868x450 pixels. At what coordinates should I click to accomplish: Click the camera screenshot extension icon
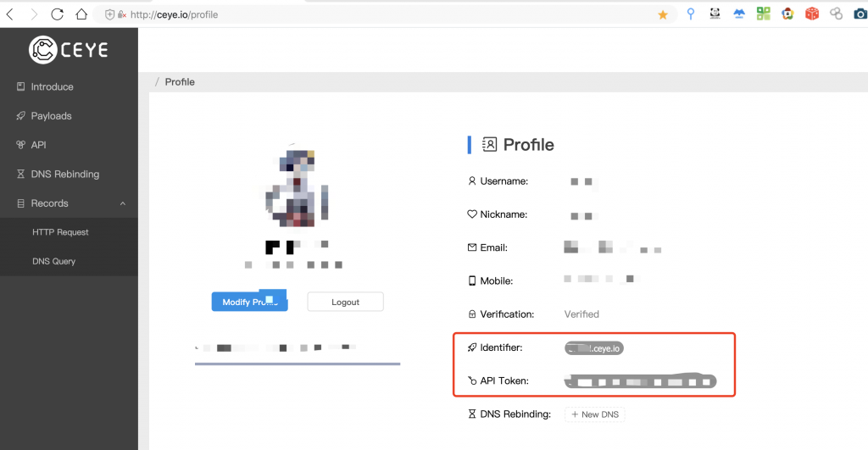tap(861, 14)
